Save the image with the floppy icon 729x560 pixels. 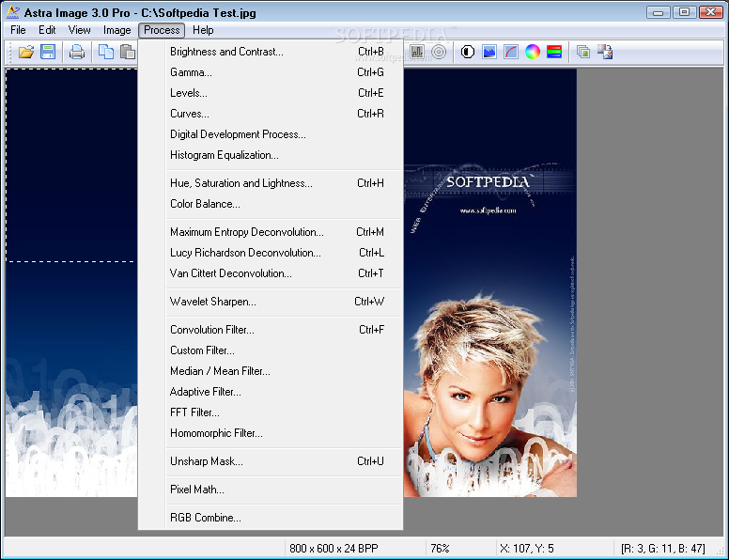[48, 52]
